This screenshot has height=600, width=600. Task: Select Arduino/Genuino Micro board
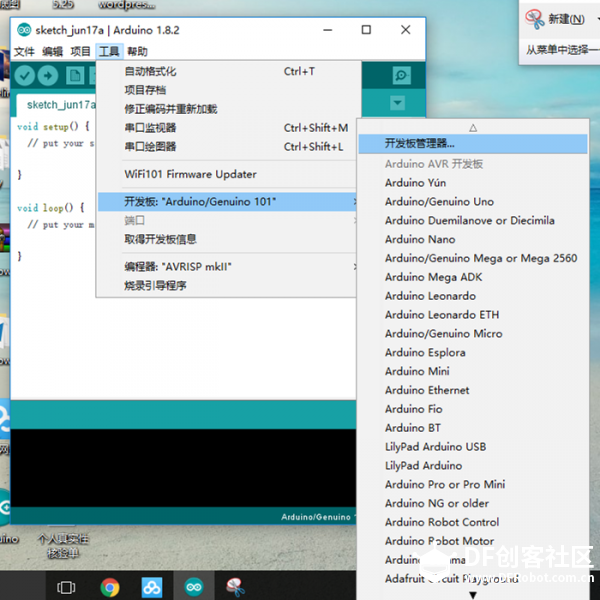coord(473,334)
